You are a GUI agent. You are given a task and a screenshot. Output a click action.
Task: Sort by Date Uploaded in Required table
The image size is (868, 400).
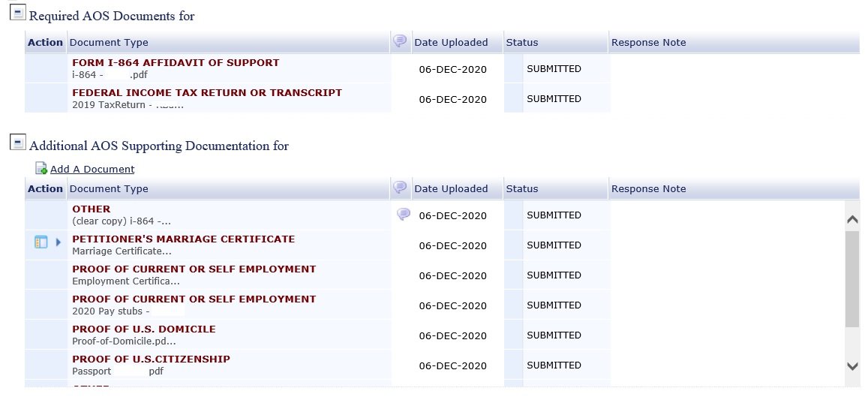451,43
